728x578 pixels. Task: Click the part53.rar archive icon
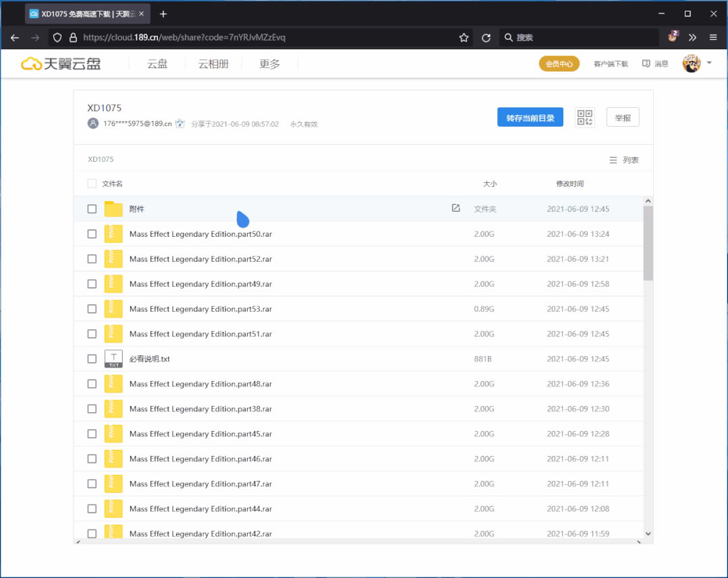pos(113,309)
